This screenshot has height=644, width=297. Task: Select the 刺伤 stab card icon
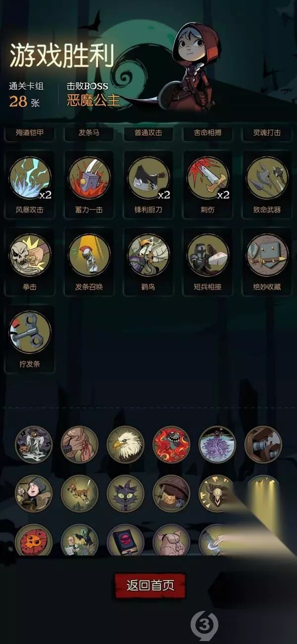pyautogui.click(x=208, y=178)
